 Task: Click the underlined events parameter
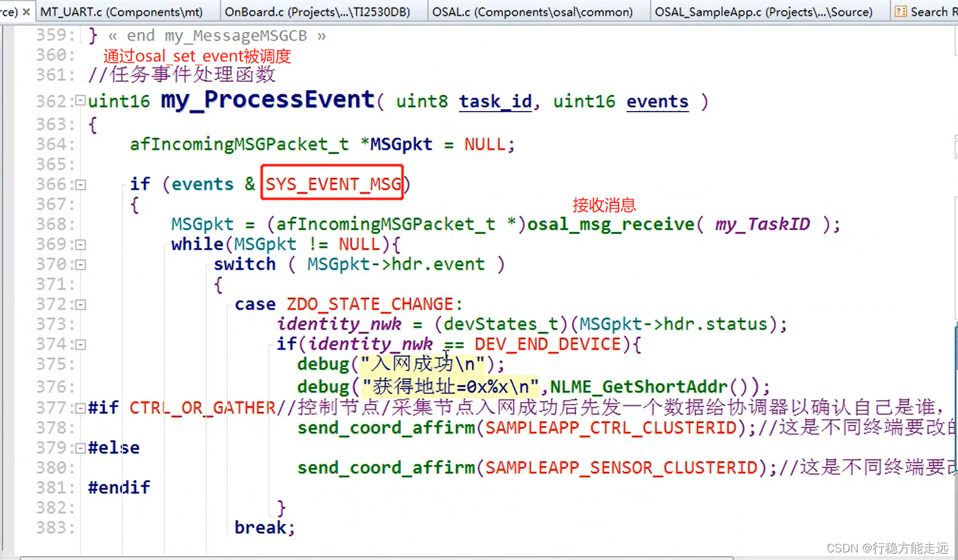(657, 101)
